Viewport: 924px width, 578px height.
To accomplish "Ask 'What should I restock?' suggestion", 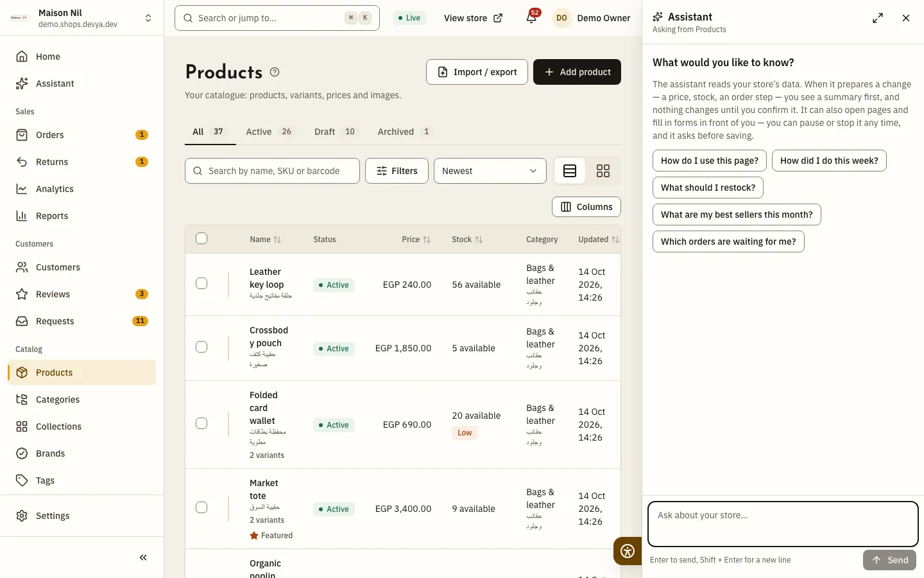I will (x=708, y=188).
